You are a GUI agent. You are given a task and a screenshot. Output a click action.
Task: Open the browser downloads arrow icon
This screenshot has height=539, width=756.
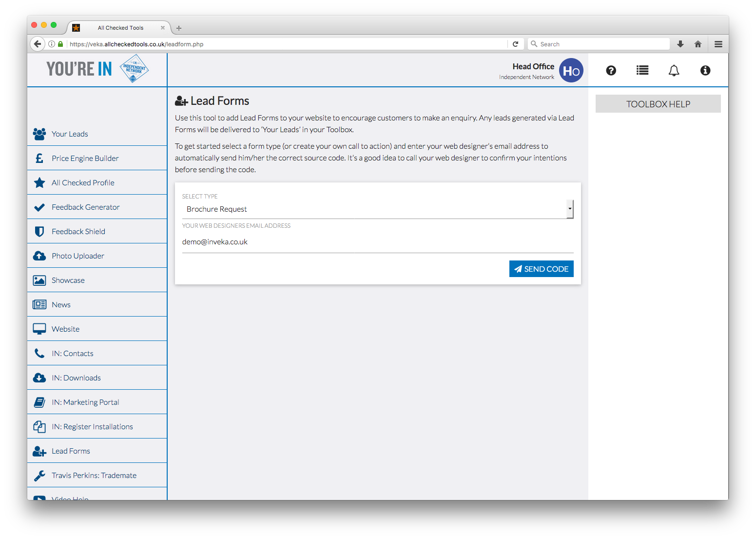click(x=680, y=44)
